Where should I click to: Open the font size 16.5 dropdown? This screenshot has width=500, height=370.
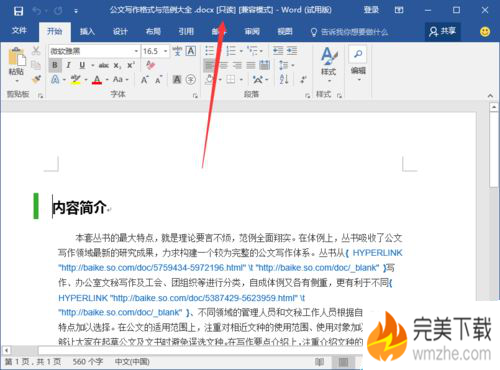click(165, 51)
